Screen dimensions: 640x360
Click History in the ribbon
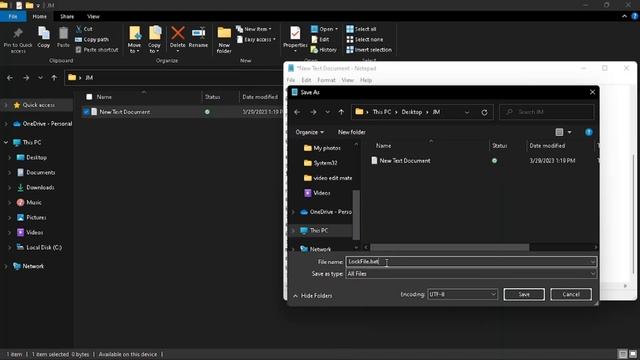click(x=324, y=50)
